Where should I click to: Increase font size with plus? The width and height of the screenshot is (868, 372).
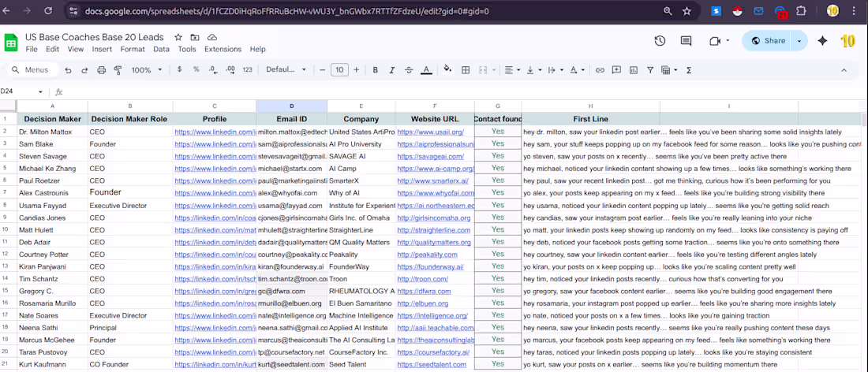356,70
